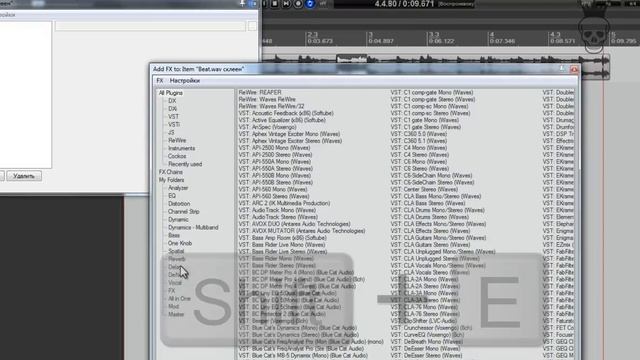
Task: Pin the Add FX window on top
Action: [x=562, y=69]
